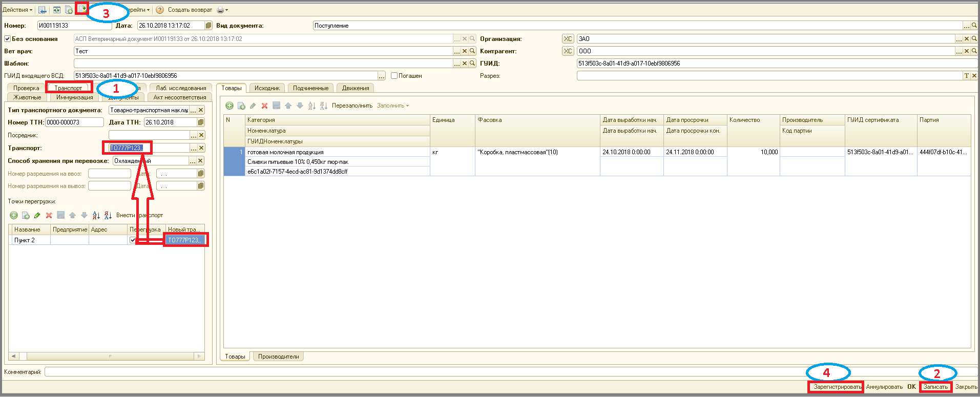The image size is (980, 397).
Task: Click the Записать button
Action: pyautogui.click(x=935, y=387)
